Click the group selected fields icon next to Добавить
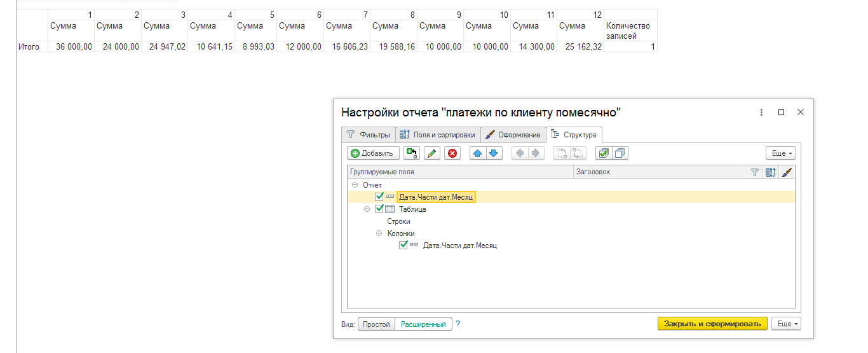Image resolution: width=868 pixels, height=353 pixels. (412, 153)
